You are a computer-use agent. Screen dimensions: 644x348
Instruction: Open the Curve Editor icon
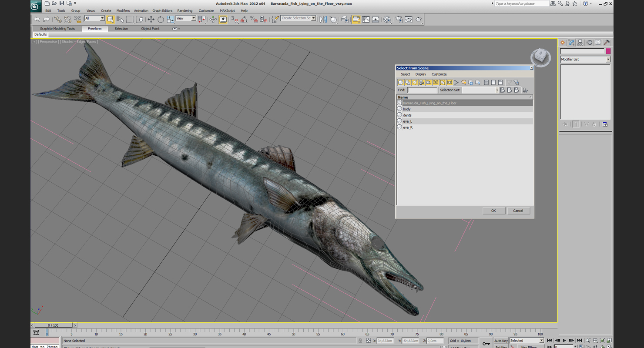(x=366, y=20)
